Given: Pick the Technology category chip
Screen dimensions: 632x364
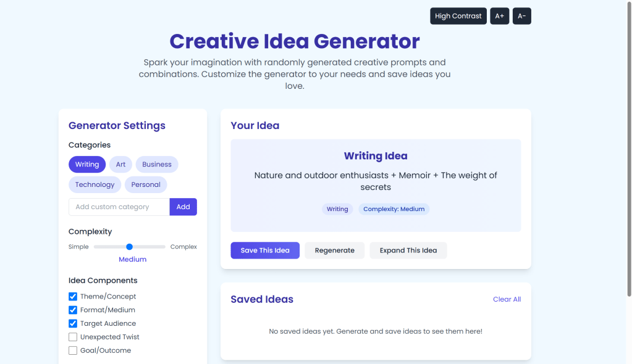Looking at the screenshot, I should (x=95, y=184).
